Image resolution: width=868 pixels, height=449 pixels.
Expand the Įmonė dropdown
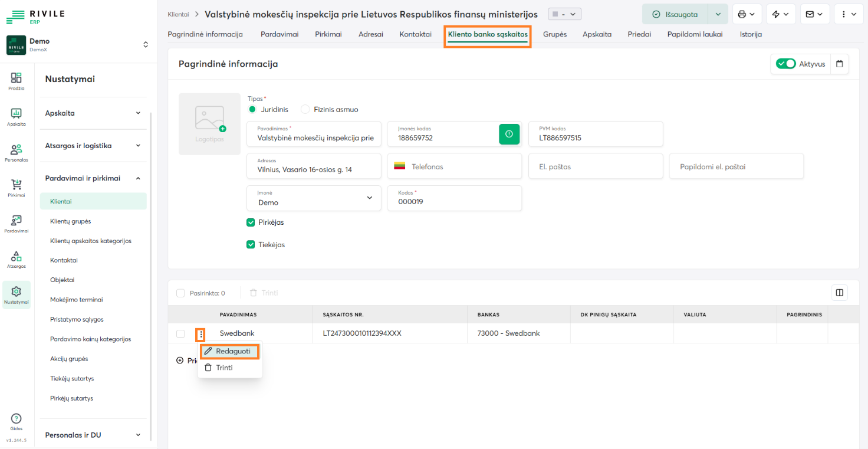pyautogui.click(x=370, y=198)
